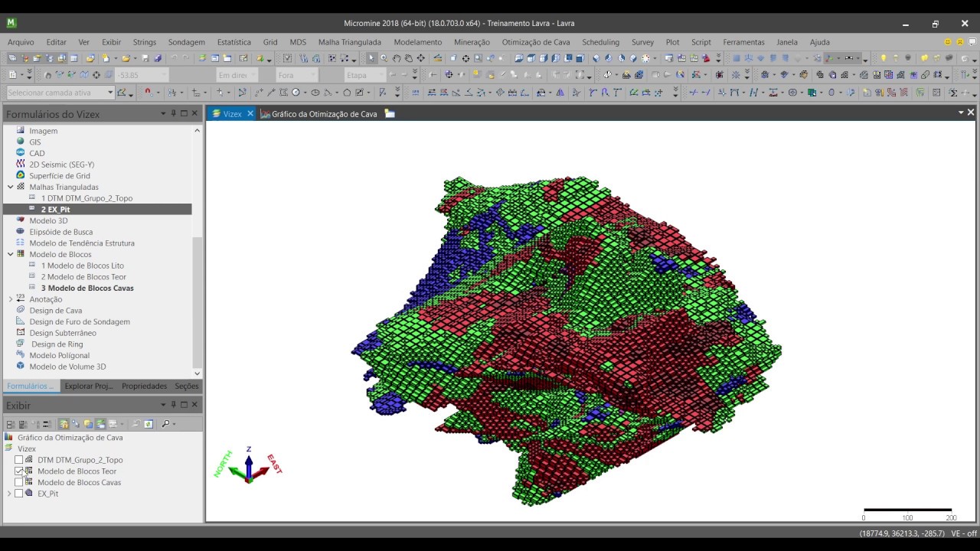Click the folder icon beside the document tabs

point(390,113)
